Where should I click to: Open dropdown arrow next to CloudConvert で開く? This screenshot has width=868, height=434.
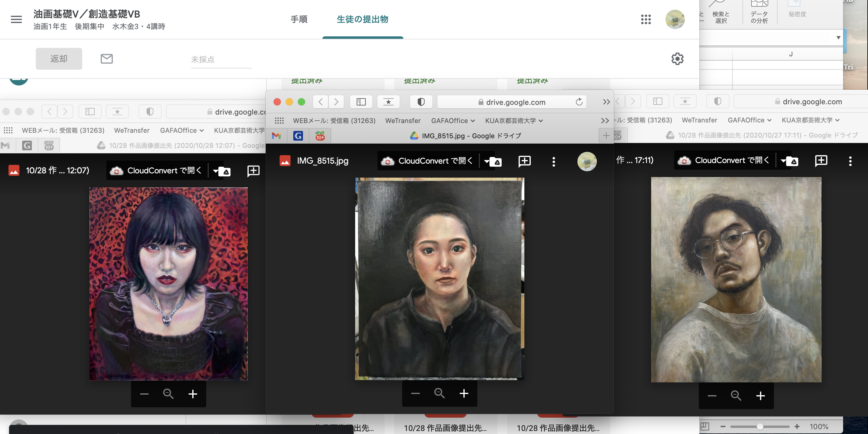click(x=487, y=161)
